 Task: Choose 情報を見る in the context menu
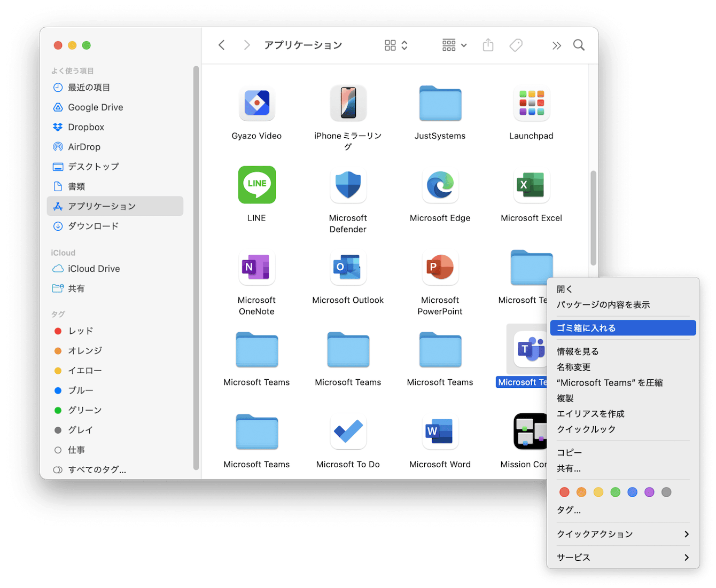[x=623, y=351]
